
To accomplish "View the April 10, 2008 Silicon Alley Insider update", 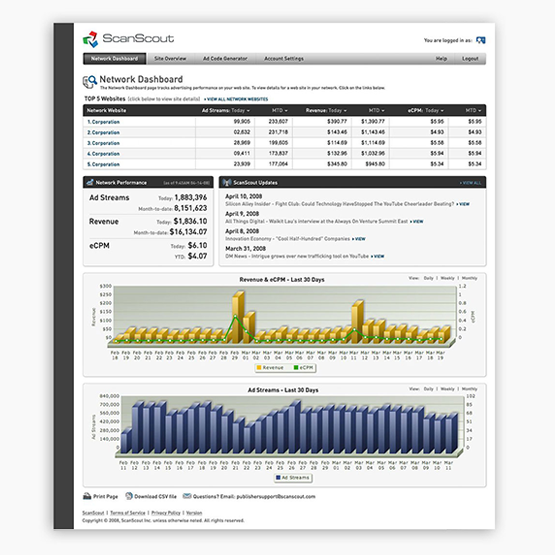I will (463, 204).
